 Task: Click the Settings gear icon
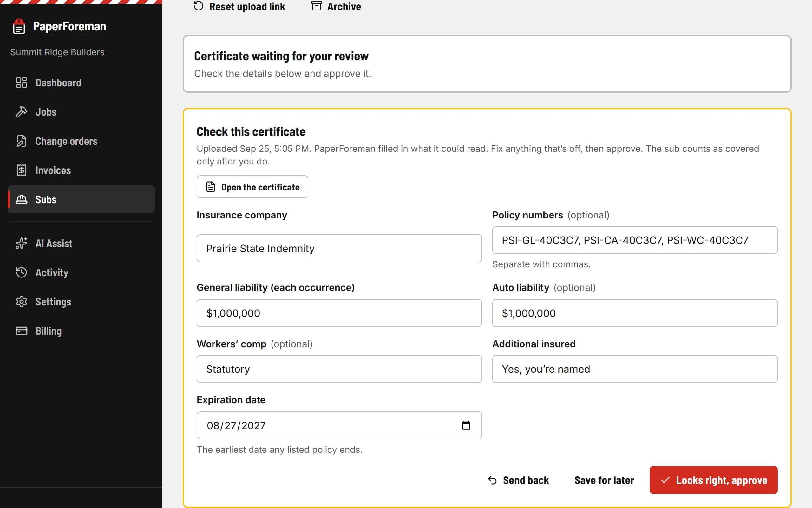pos(22,302)
